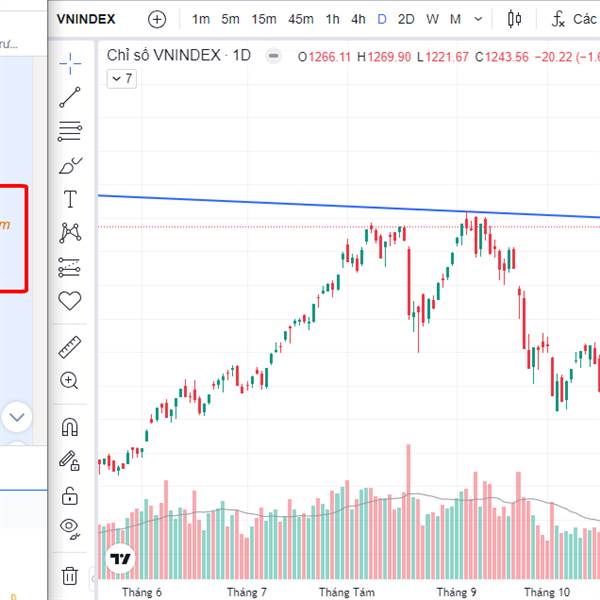Select the trend line drawing tool
Image resolution: width=600 pixels, height=600 pixels.
click(x=70, y=97)
